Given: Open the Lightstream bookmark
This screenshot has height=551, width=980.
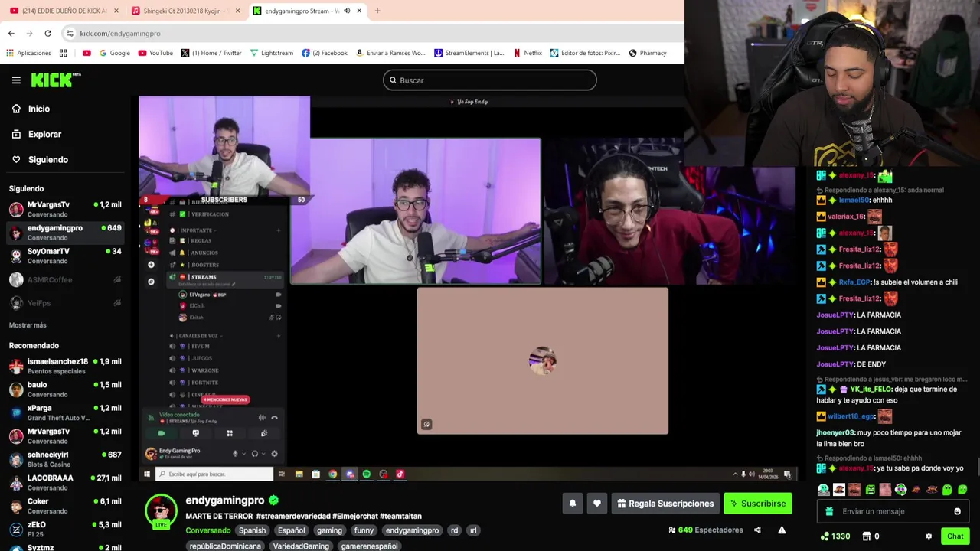Looking at the screenshot, I should (271, 53).
